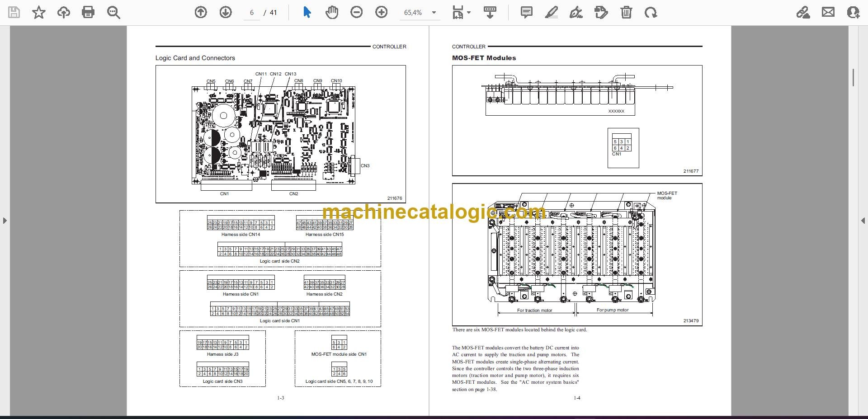Expand the right tools pane
This screenshot has height=419, width=868.
pos(863,221)
